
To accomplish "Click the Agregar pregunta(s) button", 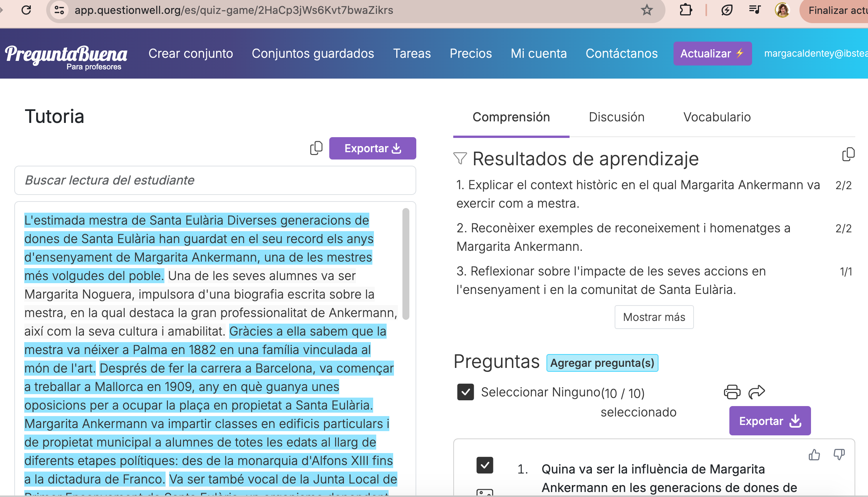I will click(602, 363).
